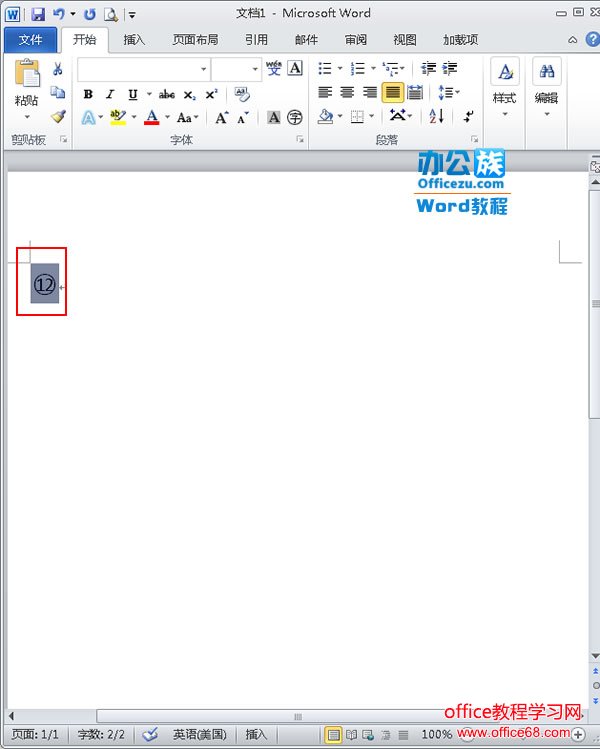Click the Enclose Characters (字) icon
This screenshot has height=749, width=600.
point(295,117)
